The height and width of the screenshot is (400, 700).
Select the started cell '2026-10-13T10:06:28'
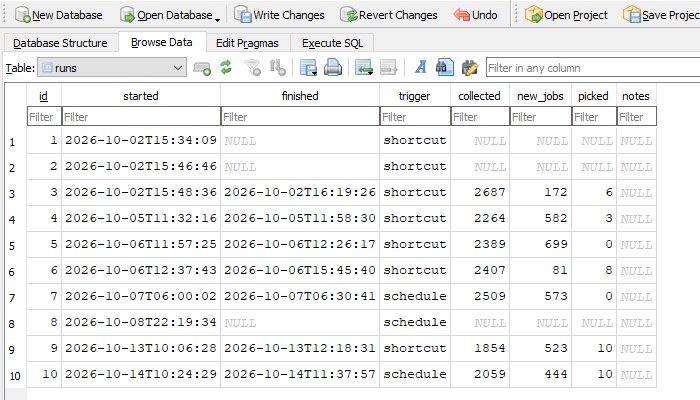click(x=141, y=348)
